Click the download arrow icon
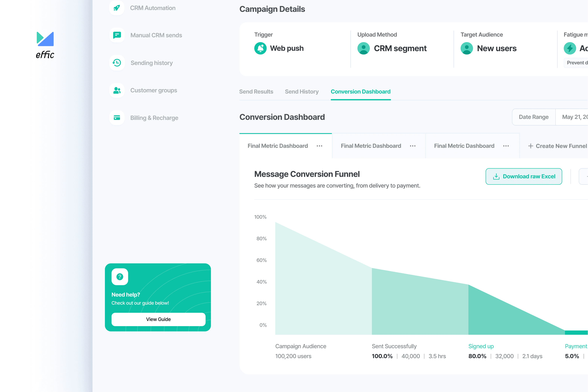 pos(496,176)
